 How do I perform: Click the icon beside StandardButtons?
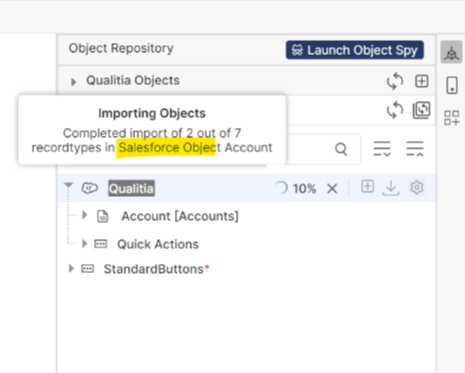88,268
